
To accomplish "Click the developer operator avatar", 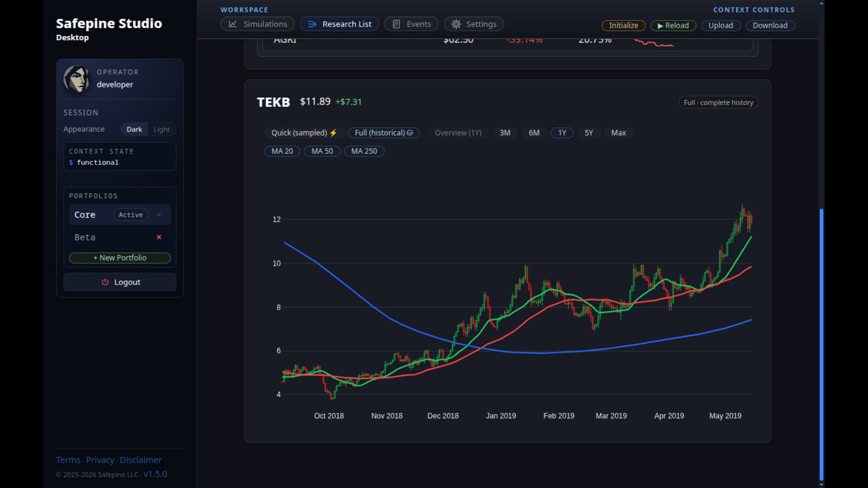I will point(76,79).
